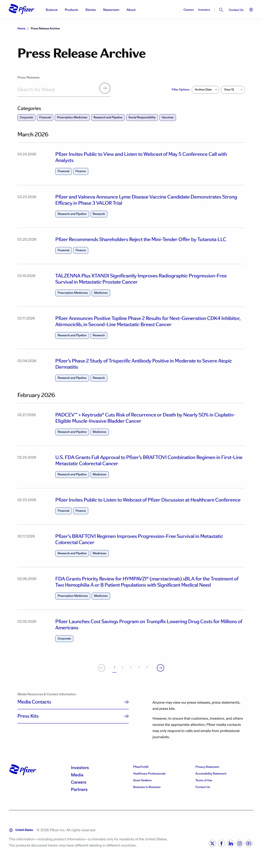Open the View 12 dropdown
This screenshot has height=868, width=262.
pyautogui.click(x=232, y=90)
